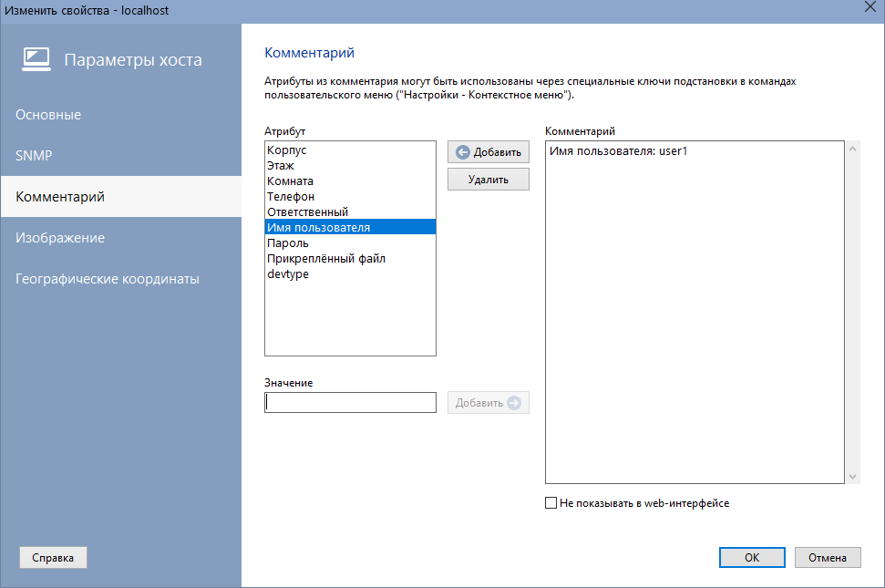This screenshot has height=588, width=885.
Task: Remove attribute with the Удалить button
Action: point(489,180)
